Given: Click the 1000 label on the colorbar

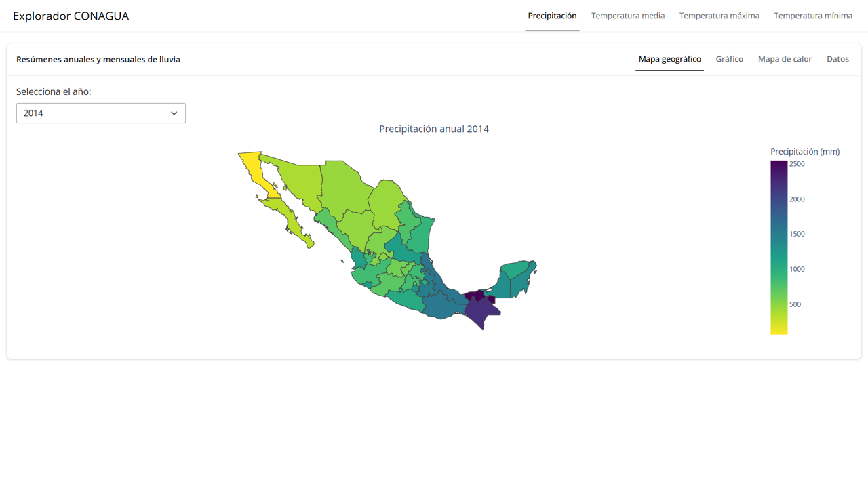Looking at the screenshot, I should tap(797, 269).
